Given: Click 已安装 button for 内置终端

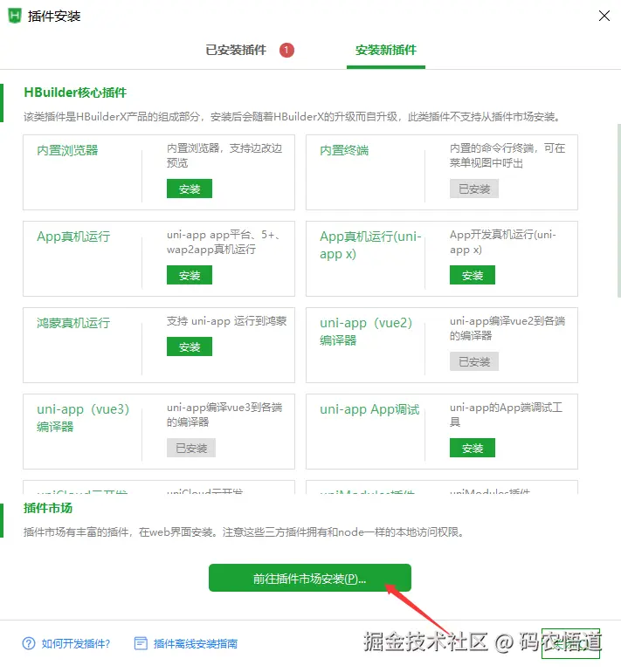Looking at the screenshot, I should pyautogui.click(x=474, y=189).
